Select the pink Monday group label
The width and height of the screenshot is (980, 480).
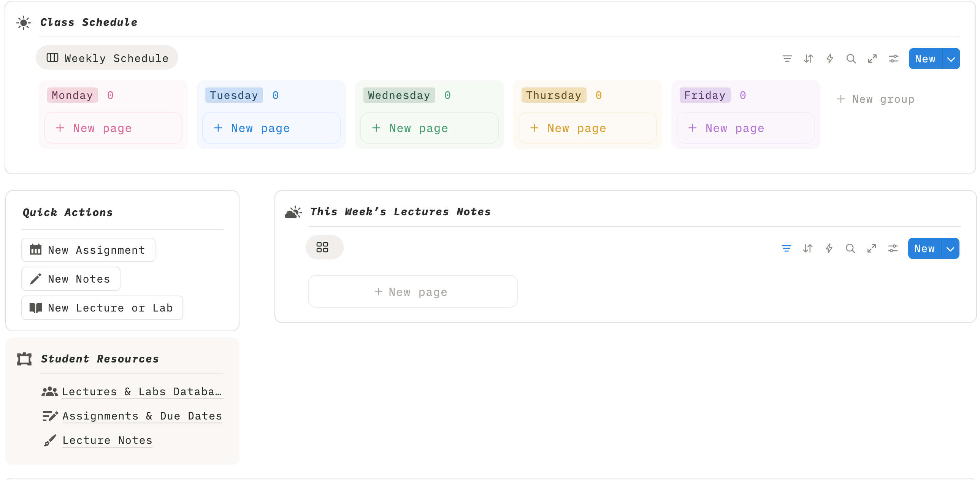[x=72, y=95]
